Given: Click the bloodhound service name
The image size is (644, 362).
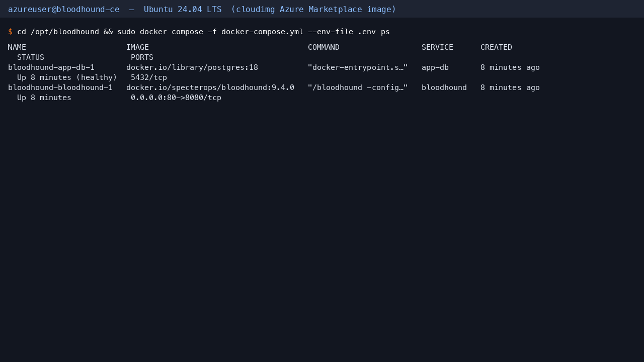Looking at the screenshot, I should click(x=444, y=87).
